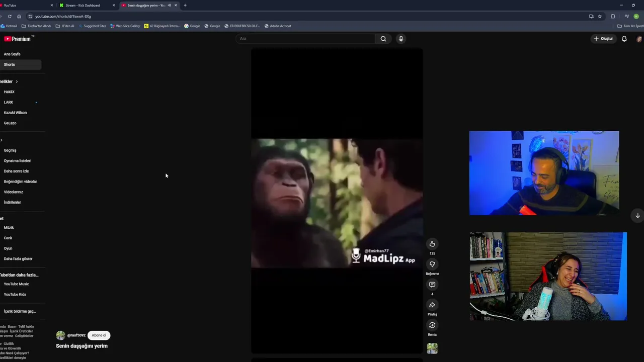Open the @rauf5092 channel avatar
Image resolution: width=644 pixels, height=362 pixels.
click(x=61, y=335)
